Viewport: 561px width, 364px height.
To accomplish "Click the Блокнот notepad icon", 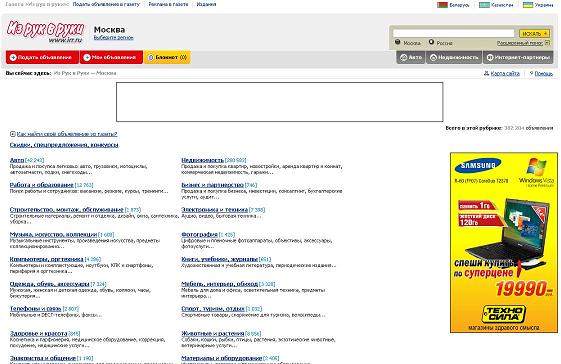I will (x=151, y=57).
